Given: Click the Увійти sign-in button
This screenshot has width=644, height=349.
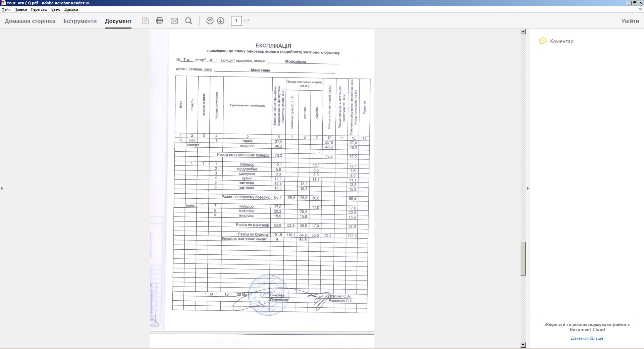Looking at the screenshot, I should coord(630,21).
